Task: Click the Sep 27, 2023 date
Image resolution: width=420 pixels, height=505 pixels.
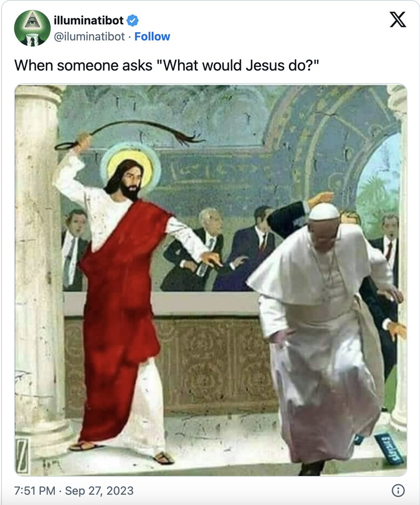Action: tap(99, 491)
